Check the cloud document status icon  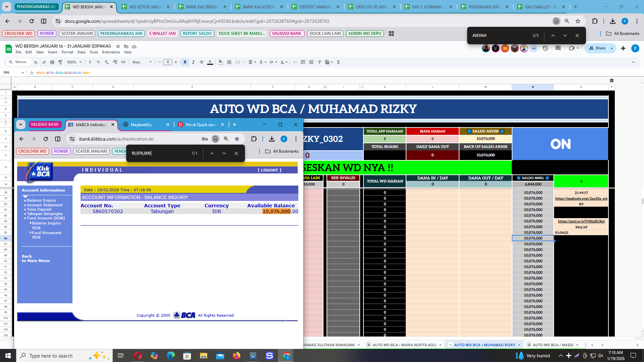tap(134, 46)
